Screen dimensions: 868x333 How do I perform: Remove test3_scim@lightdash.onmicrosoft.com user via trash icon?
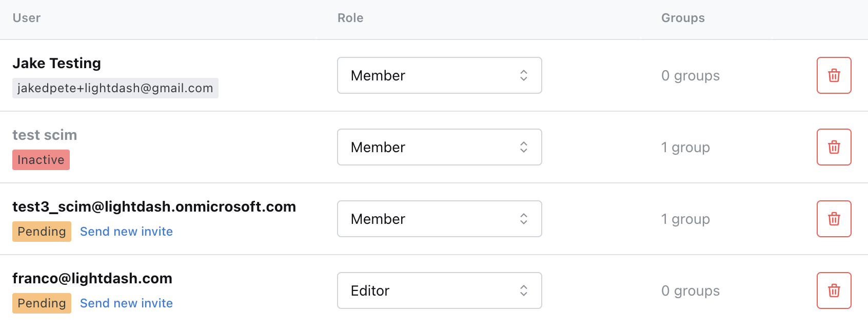pyautogui.click(x=834, y=219)
